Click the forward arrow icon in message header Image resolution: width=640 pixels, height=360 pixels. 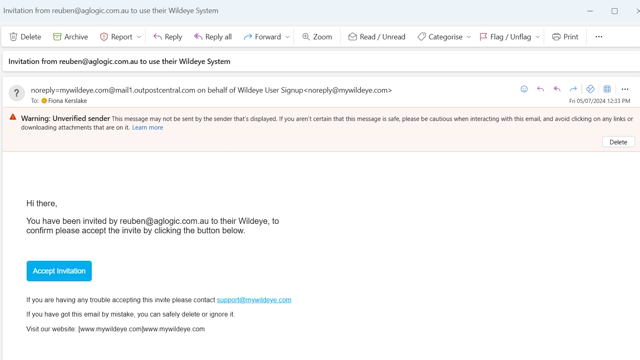click(x=573, y=89)
